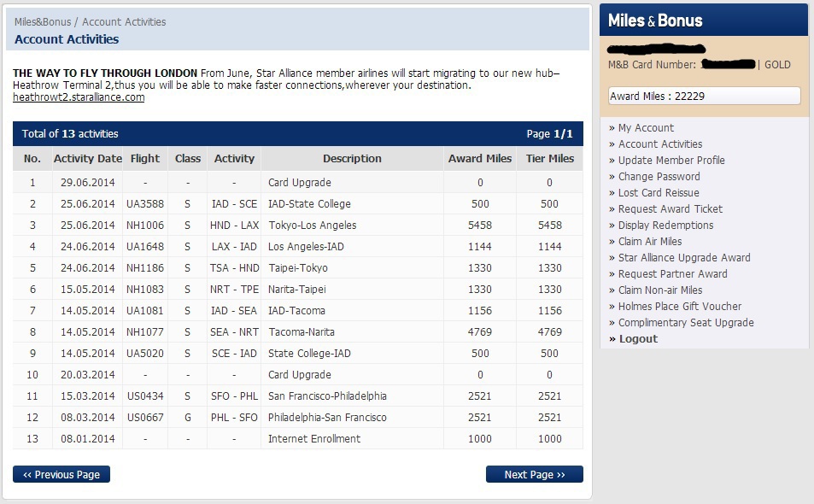This screenshot has height=504, width=814.
Task: Select the State College-IAD description
Action: (x=309, y=353)
